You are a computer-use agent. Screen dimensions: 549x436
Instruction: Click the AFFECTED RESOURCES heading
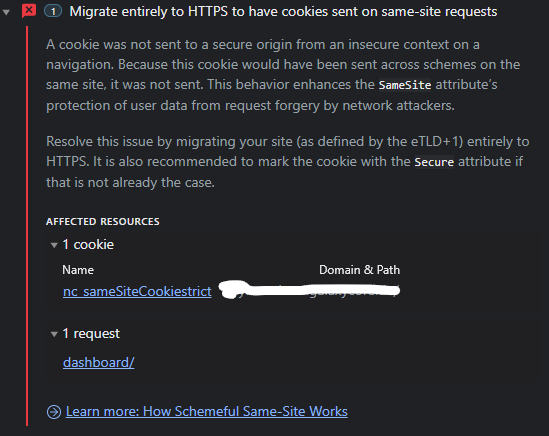(103, 222)
